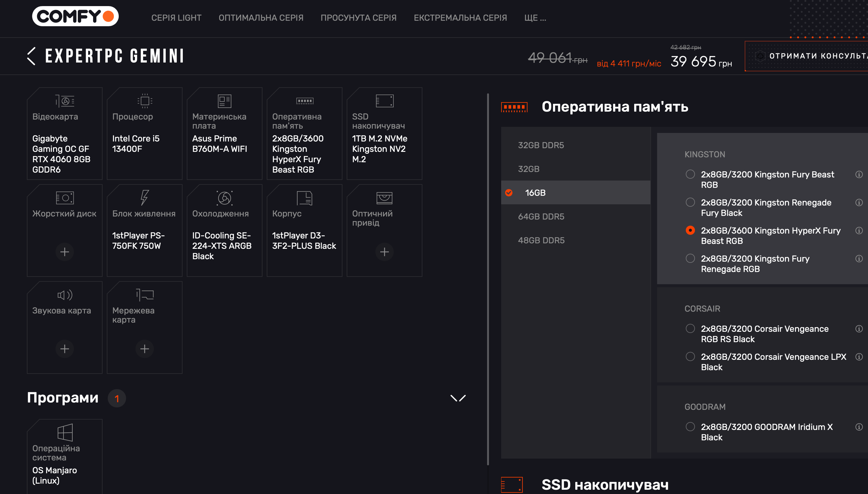The width and height of the screenshot is (868, 494).
Task: Open the ЕКСТРЕМАЛЬНА СЕРІЯ menu item
Action: tap(460, 18)
